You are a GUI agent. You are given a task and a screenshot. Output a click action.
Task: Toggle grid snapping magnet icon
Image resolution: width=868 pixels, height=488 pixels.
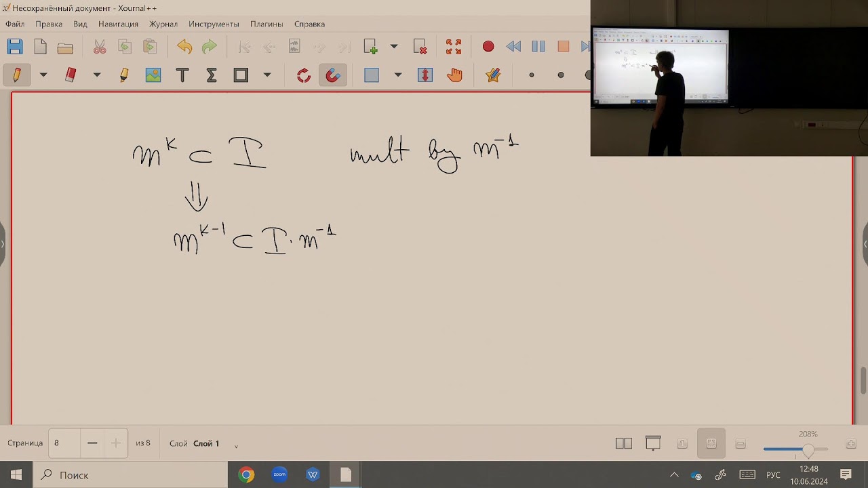click(x=333, y=75)
